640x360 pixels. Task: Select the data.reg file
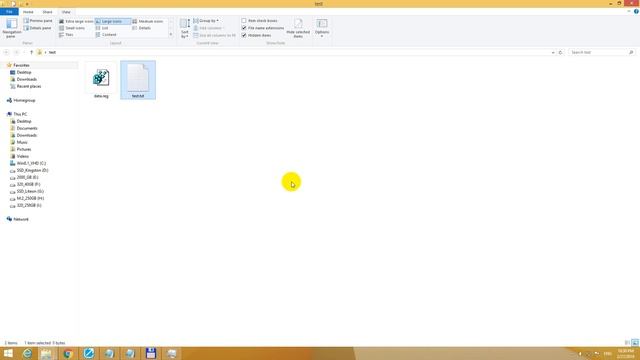(x=101, y=80)
